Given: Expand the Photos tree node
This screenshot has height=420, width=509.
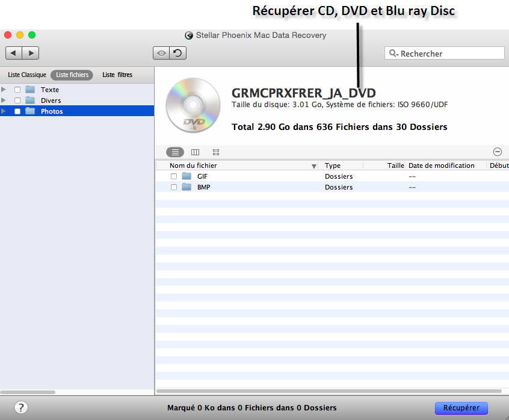Looking at the screenshot, I should (4, 111).
